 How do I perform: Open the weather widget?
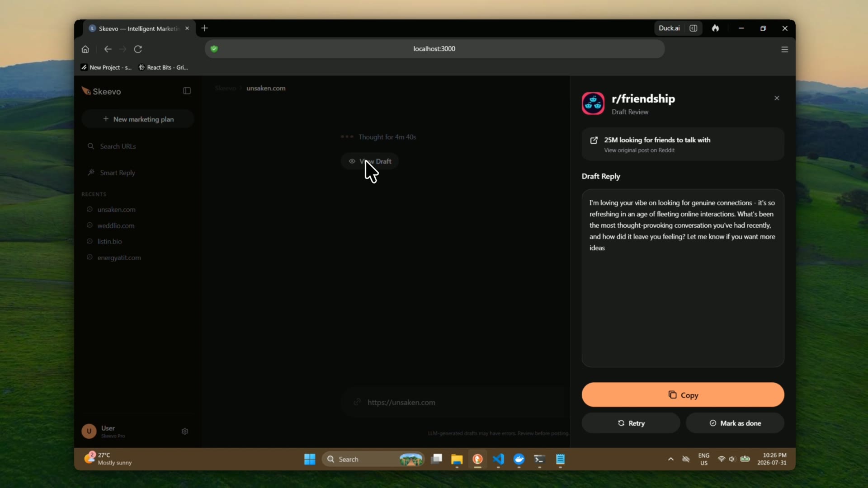click(x=108, y=459)
